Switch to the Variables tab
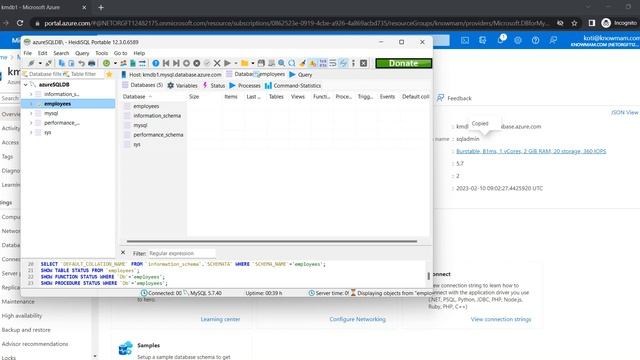Image resolution: width=640 pixels, height=360 pixels. click(x=182, y=86)
